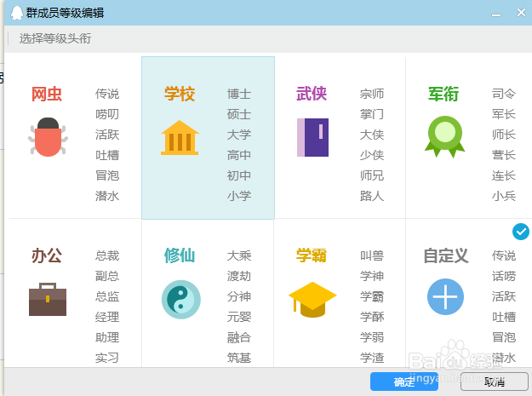Click 博士 rank in 学校 set
The width and height of the screenshot is (532, 396).
click(239, 94)
